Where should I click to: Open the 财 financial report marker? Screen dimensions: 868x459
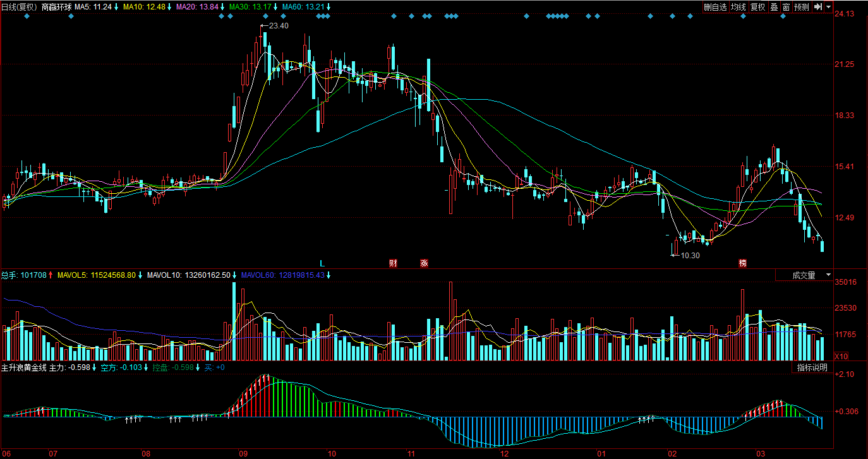coord(393,263)
